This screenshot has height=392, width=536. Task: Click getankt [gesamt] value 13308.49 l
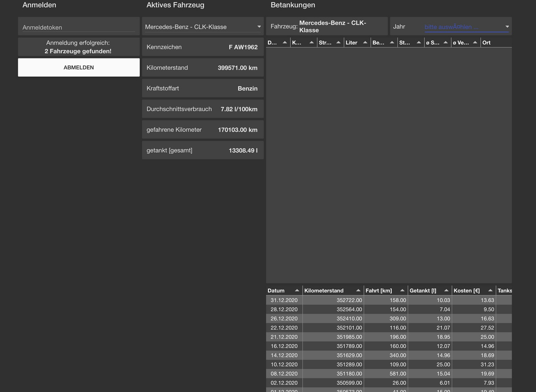coord(243,150)
